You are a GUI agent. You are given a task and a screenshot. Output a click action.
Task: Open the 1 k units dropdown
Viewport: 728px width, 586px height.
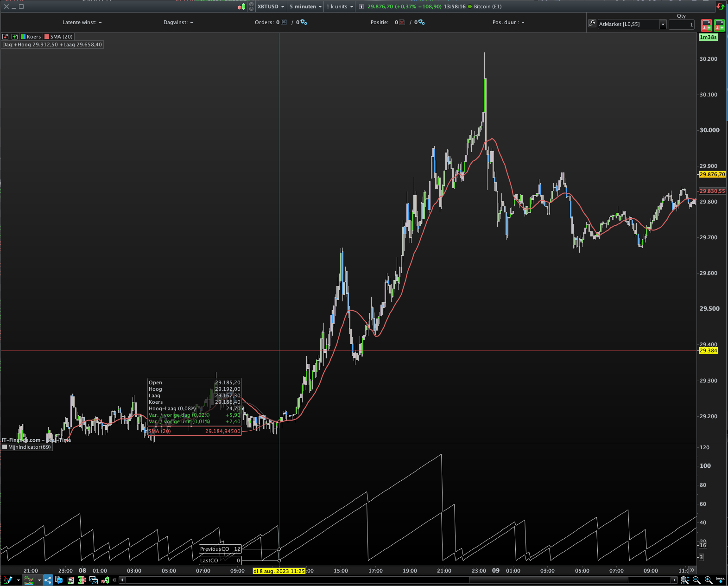(340, 6)
